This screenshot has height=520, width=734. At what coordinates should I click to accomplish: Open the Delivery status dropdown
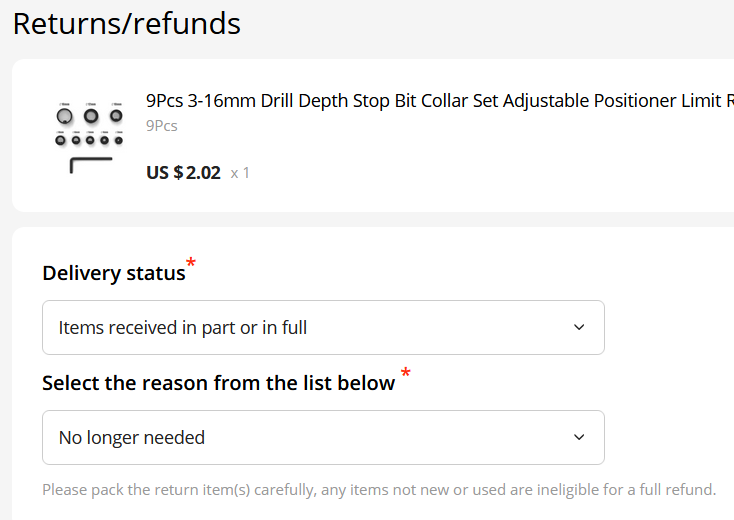[323, 327]
